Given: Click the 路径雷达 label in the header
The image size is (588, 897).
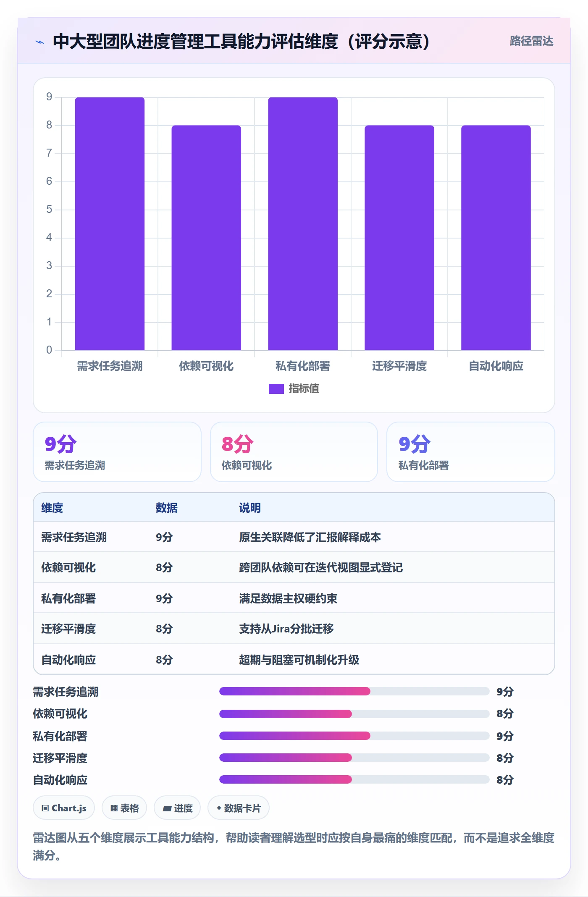Looking at the screenshot, I should point(531,41).
